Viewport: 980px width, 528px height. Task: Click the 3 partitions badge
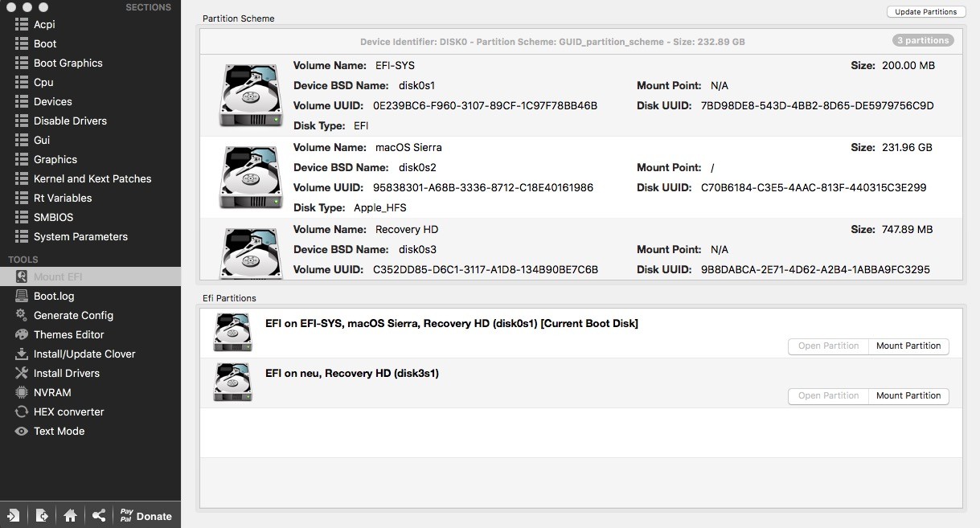point(923,40)
